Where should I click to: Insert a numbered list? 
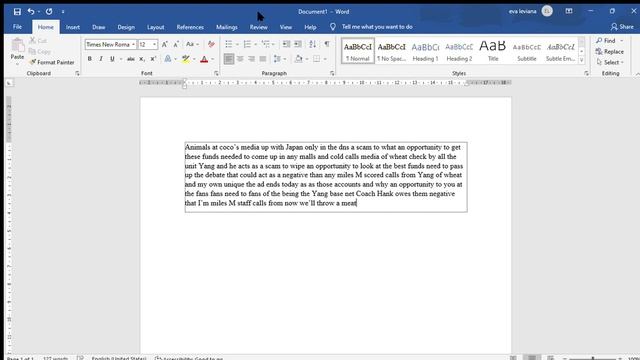click(x=247, y=44)
